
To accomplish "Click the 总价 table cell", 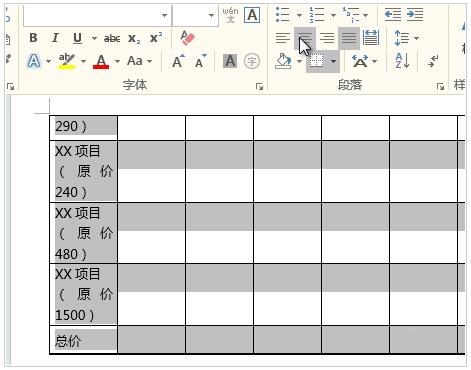I will coord(83,340).
